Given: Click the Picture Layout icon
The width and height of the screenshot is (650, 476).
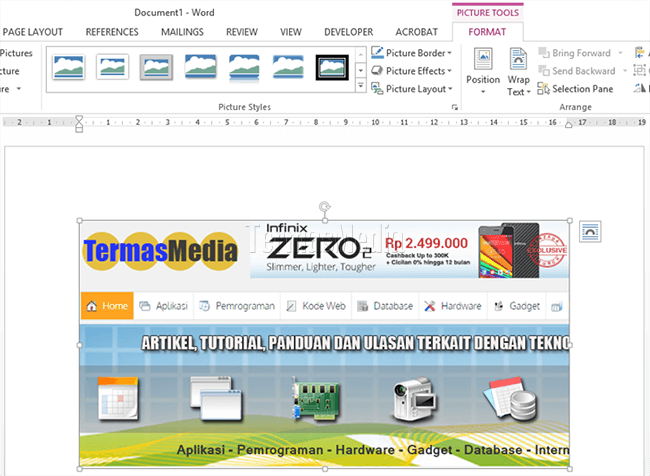Looking at the screenshot, I should [377, 88].
